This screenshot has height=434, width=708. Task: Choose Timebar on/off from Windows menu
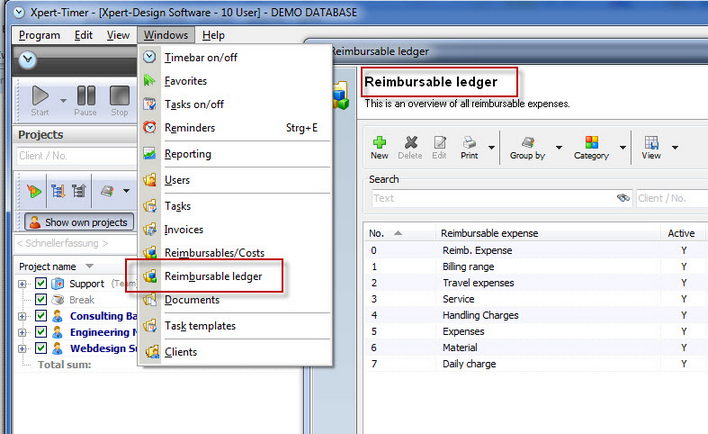pyautogui.click(x=235, y=57)
